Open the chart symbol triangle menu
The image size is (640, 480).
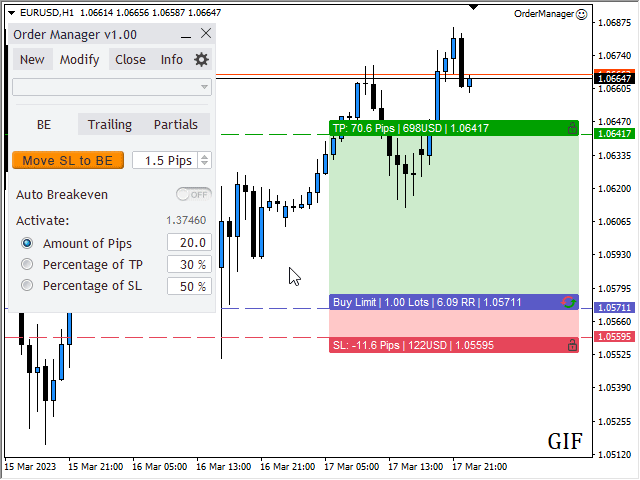click(x=11, y=13)
